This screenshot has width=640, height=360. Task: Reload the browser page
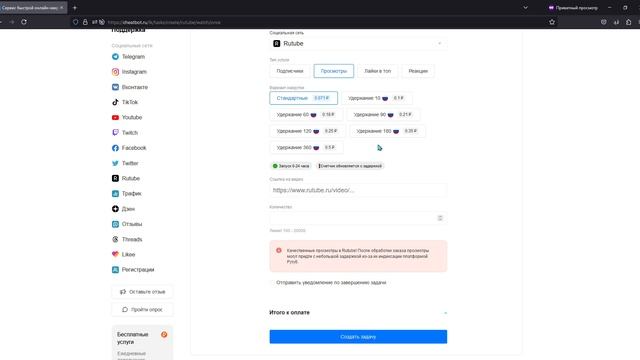(x=24, y=22)
